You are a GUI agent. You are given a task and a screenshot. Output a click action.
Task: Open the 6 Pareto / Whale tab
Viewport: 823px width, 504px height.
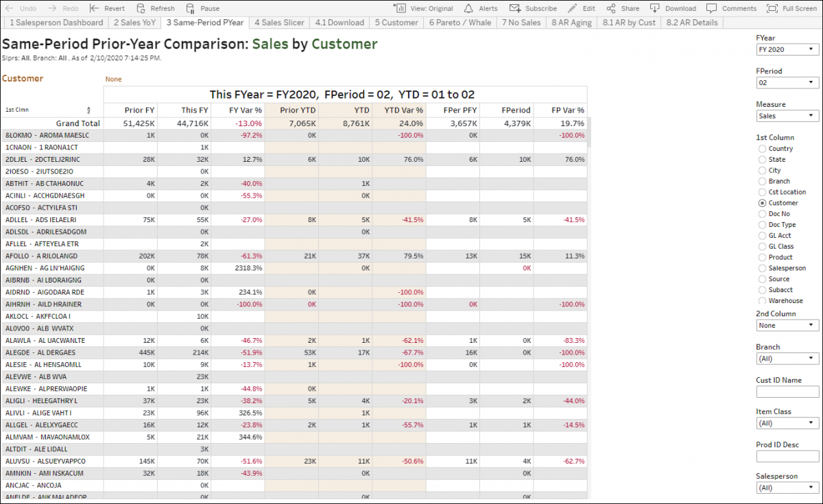pyautogui.click(x=460, y=23)
